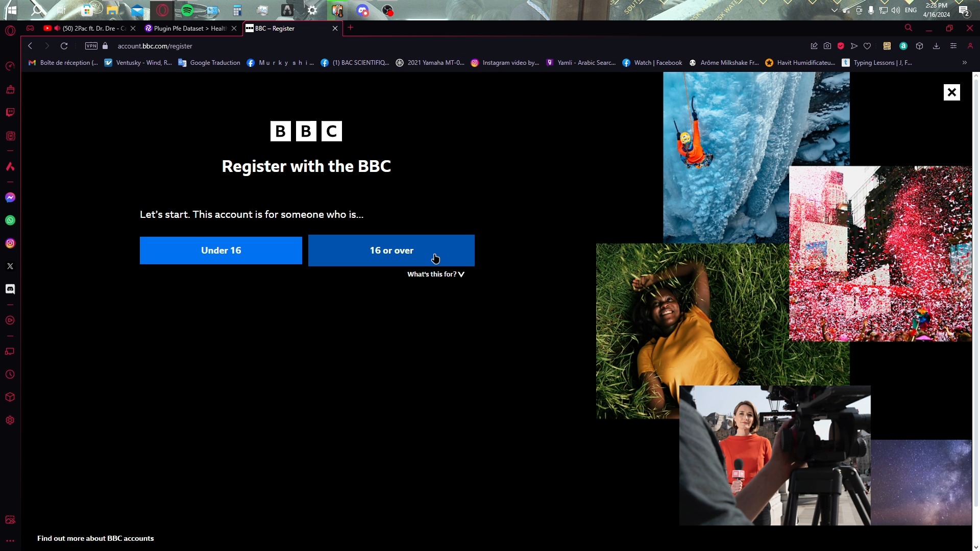Open sidebar History clock icon
The image size is (980, 551).
pyautogui.click(x=10, y=374)
